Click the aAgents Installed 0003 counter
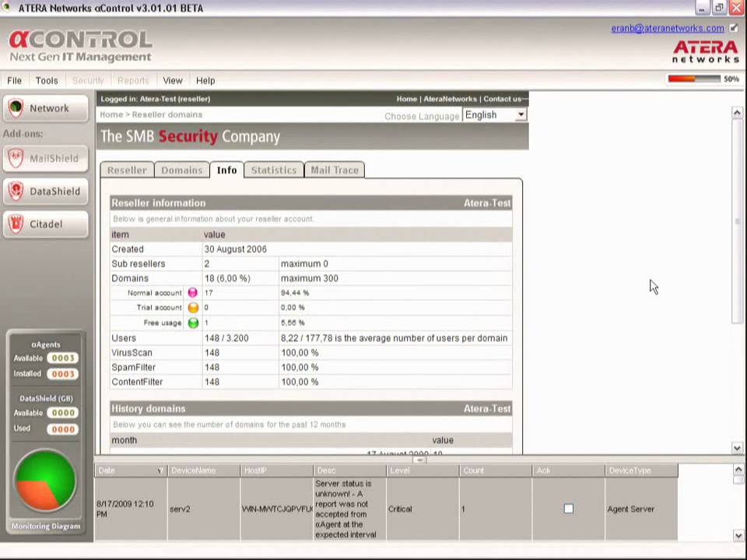This screenshot has width=747, height=560. click(x=63, y=374)
